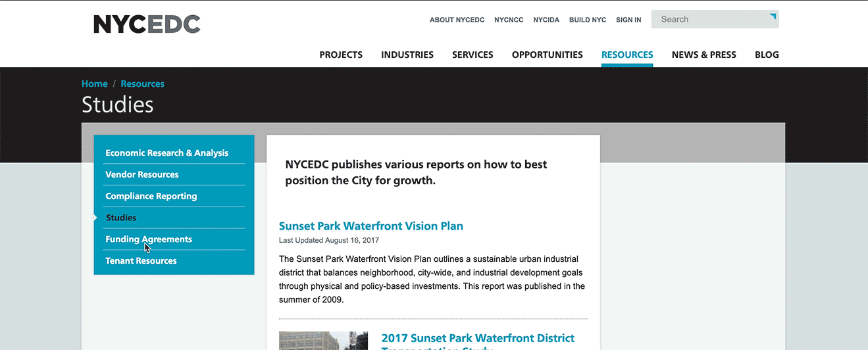Viewport: 868px width, 350px height.
Task: Click the Sunset Park Transportation Study thumbnail
Action: pos(323,341)
